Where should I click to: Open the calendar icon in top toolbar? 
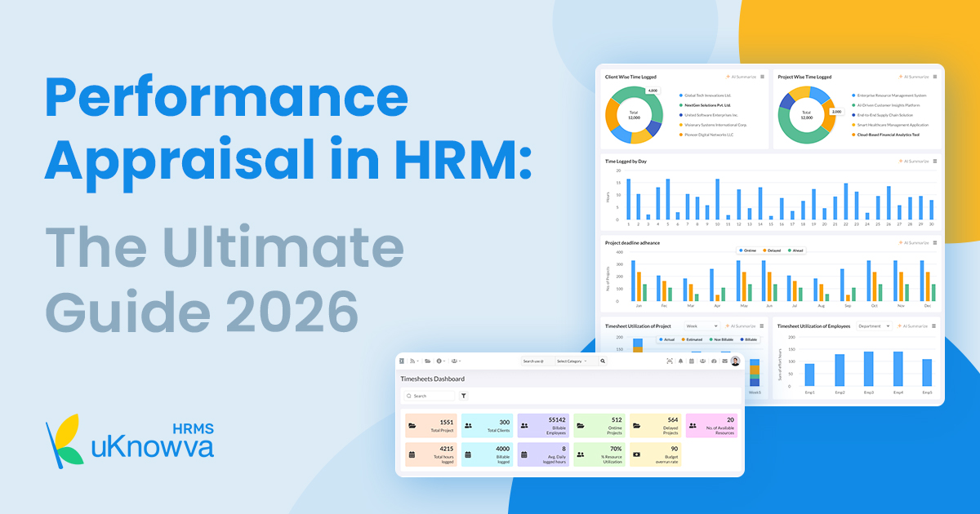(x=692, y=361)
